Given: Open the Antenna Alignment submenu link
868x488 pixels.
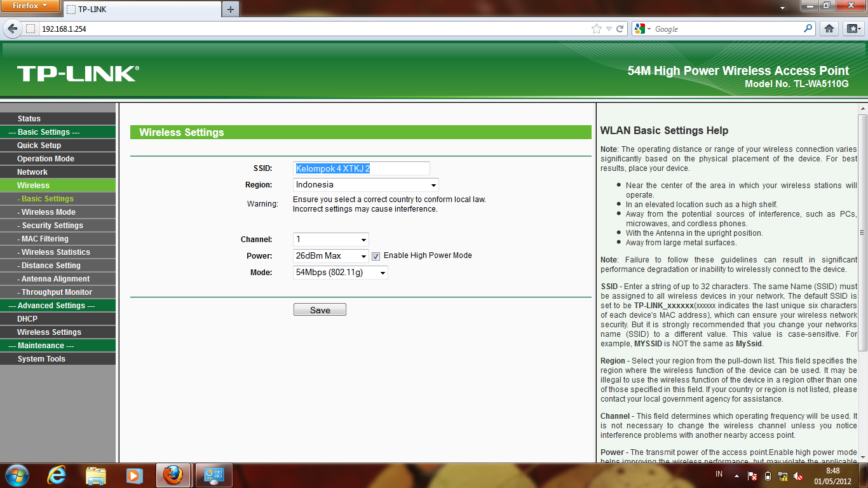Looking at the screenshot, I should click(58, 279).
